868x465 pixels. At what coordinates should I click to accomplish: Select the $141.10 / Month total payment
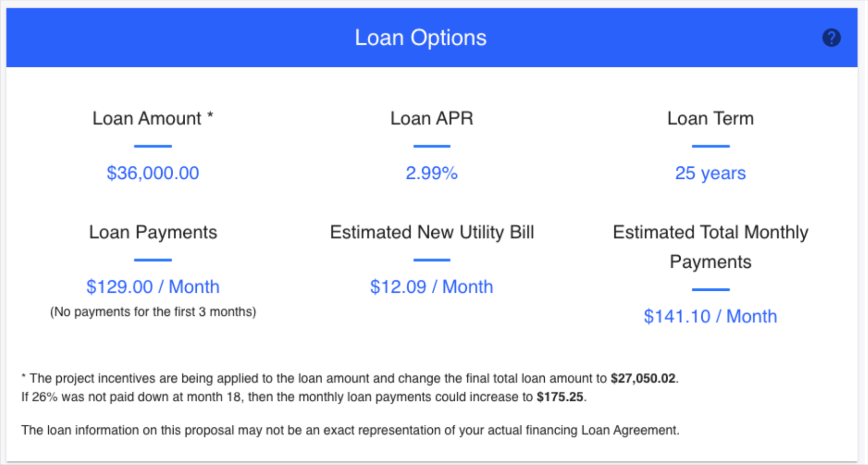pos(710,316)
